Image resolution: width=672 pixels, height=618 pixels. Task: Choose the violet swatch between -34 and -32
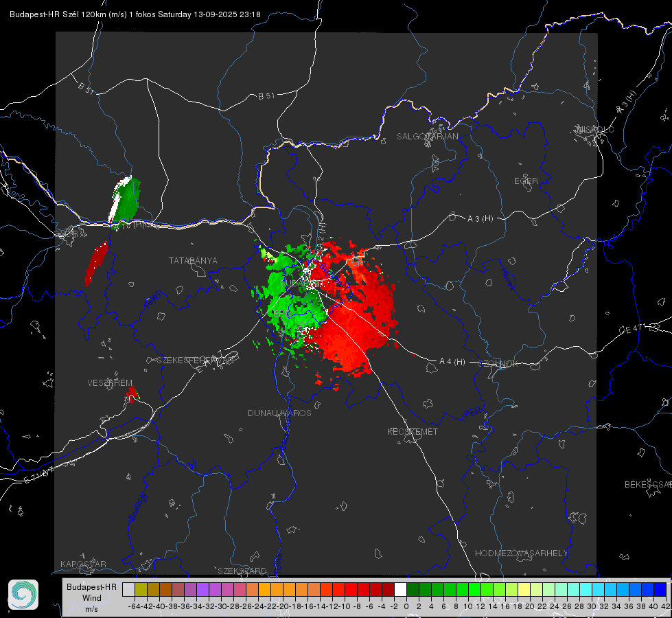tap(202, 589)
